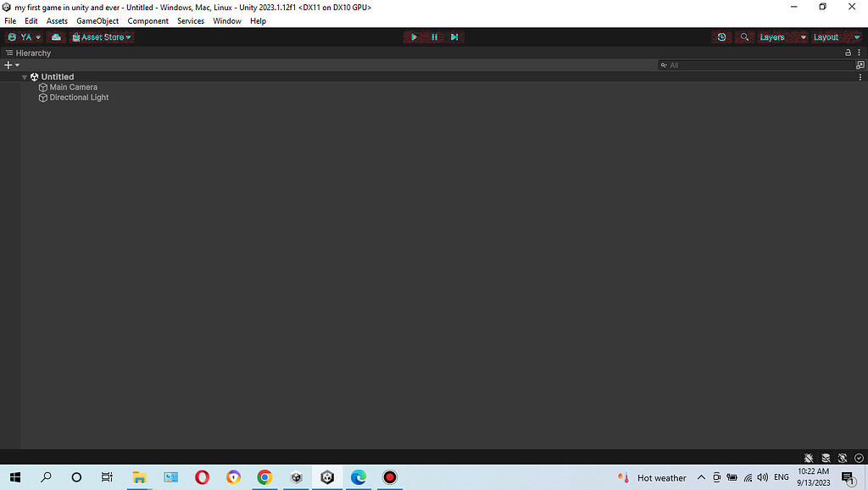Click the cache server icon in the status bar
This screenshot has width=868, height=490.
(x=825, y=458)
